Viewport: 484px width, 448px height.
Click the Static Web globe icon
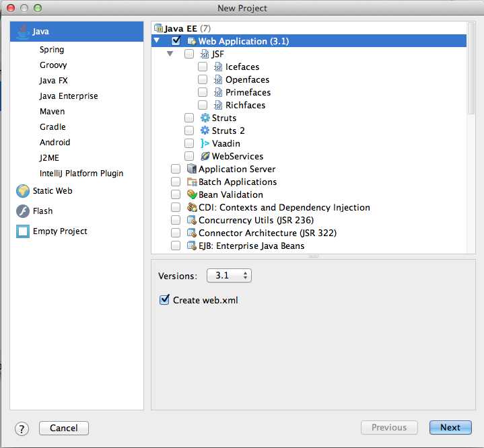click(x=23, y=191)
